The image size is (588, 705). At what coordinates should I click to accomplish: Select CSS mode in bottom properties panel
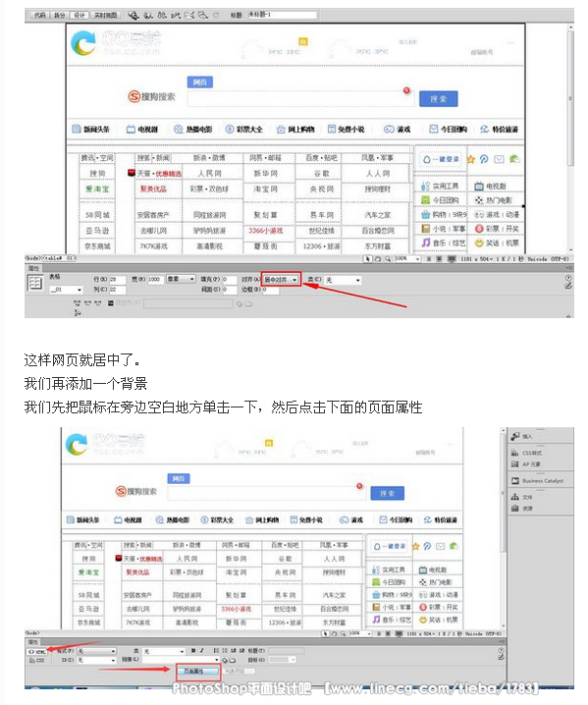click(x=37, y=660)
